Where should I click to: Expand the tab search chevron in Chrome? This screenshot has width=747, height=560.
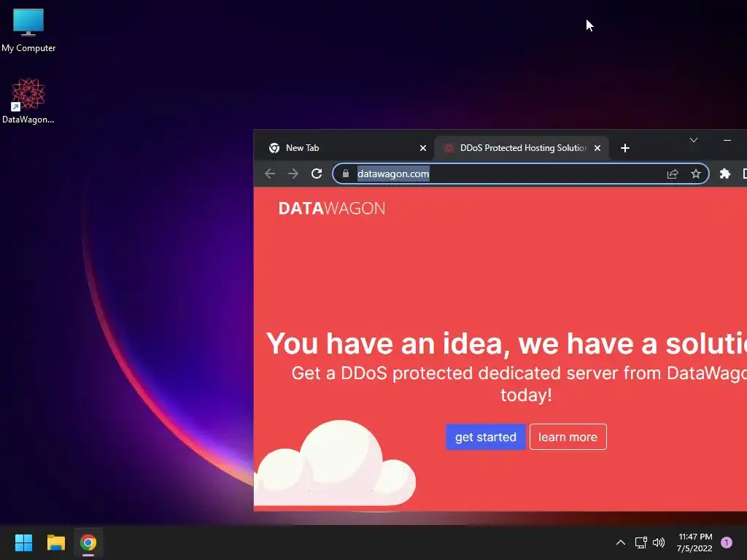click(694, 140)
